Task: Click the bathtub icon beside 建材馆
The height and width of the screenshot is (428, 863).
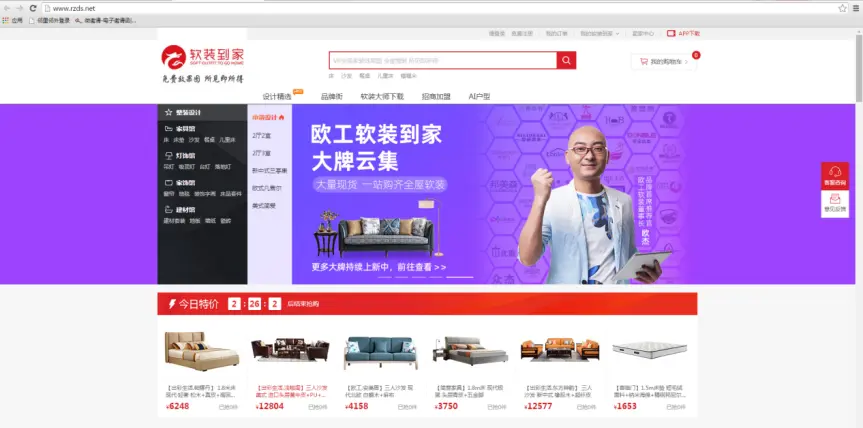Action: [x=168, y=210]
